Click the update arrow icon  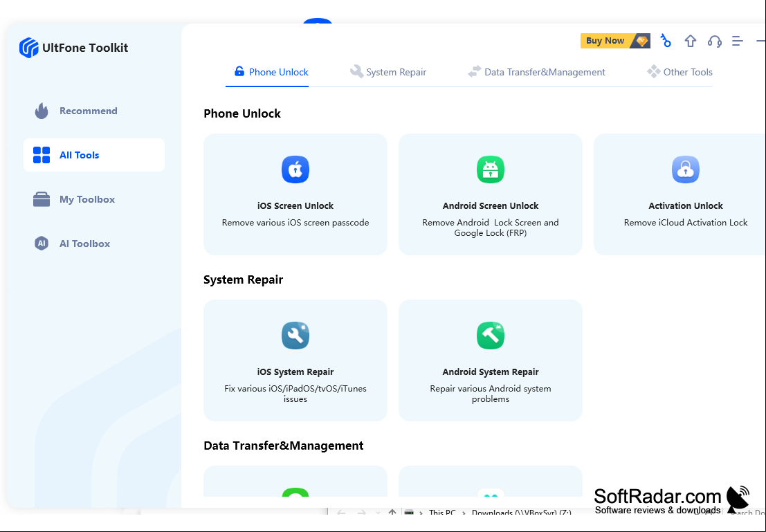click(x=690, y=41)
